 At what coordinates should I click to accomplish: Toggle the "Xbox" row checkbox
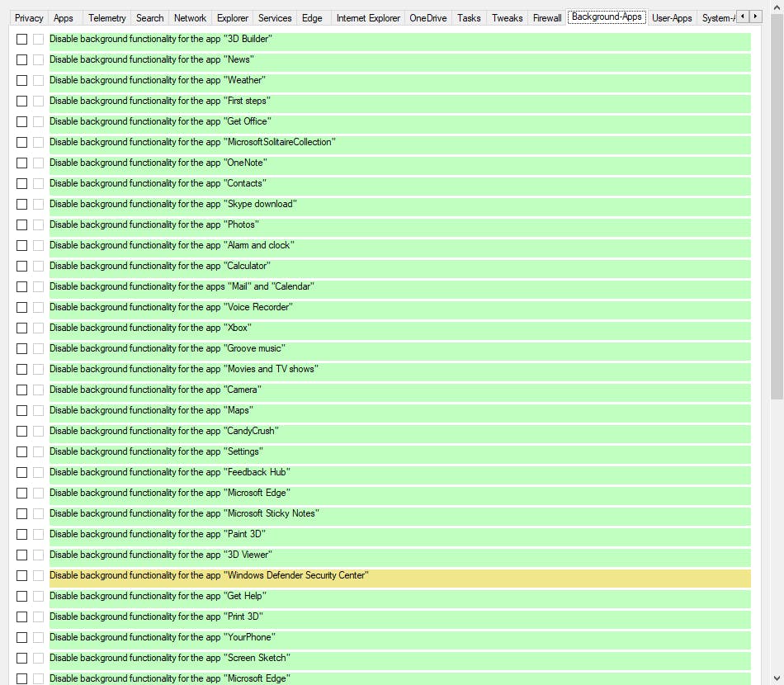(x=21, y=328)
